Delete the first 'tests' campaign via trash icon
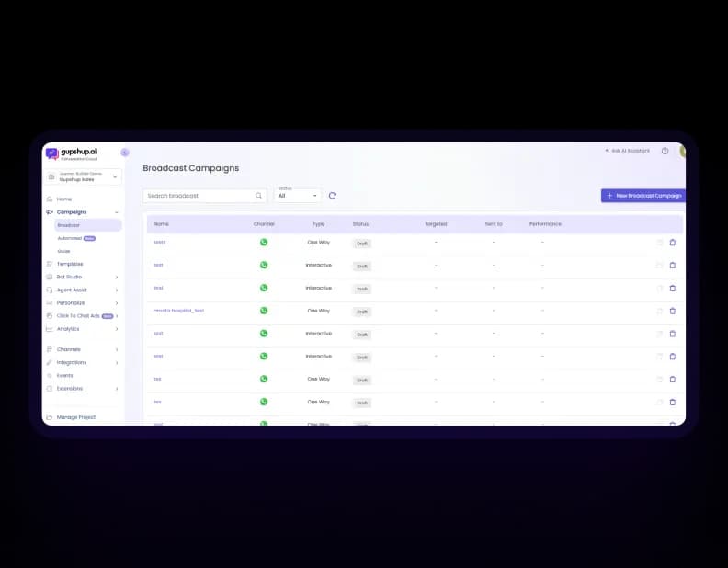 (672, 243)
